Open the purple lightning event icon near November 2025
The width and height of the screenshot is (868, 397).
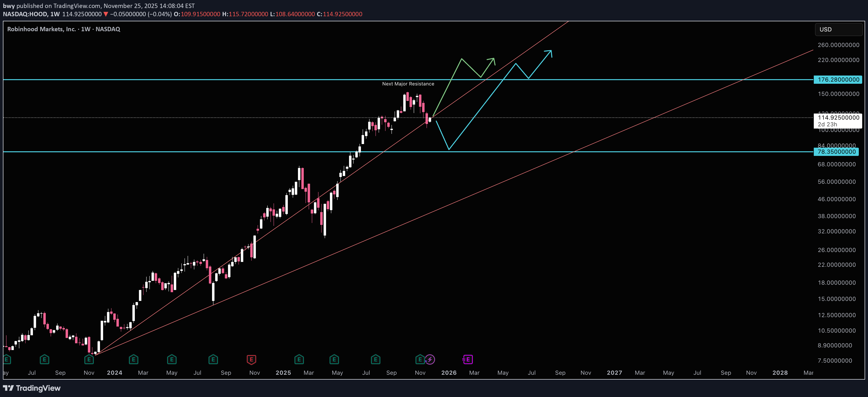pos(430,359)
